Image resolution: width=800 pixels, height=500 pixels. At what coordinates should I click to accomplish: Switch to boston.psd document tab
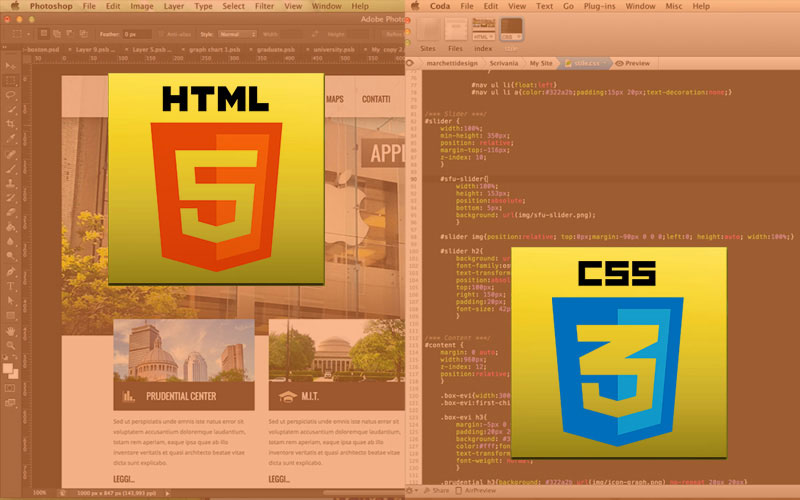(x=43, y=49)
